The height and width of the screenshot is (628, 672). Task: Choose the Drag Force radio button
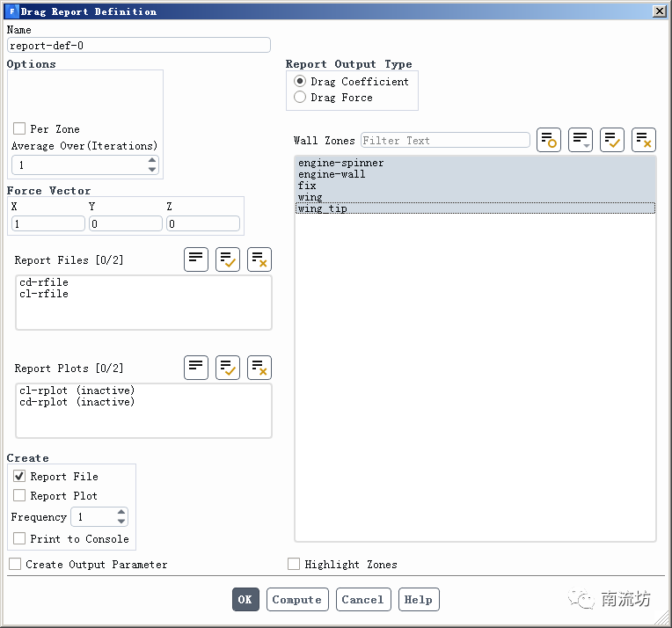coord(300,98)
